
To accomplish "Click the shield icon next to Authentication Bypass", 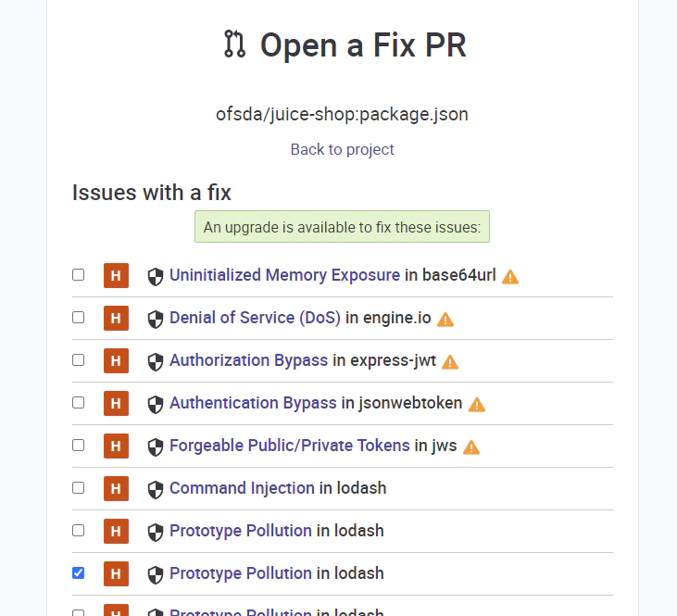I will pyautogui.click(x=156, y=404).
